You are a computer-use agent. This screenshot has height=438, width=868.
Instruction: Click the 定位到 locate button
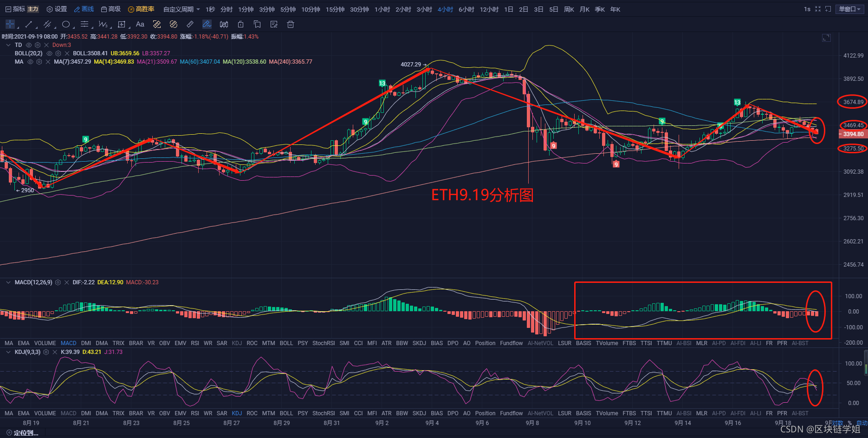(x=22, y=433)
